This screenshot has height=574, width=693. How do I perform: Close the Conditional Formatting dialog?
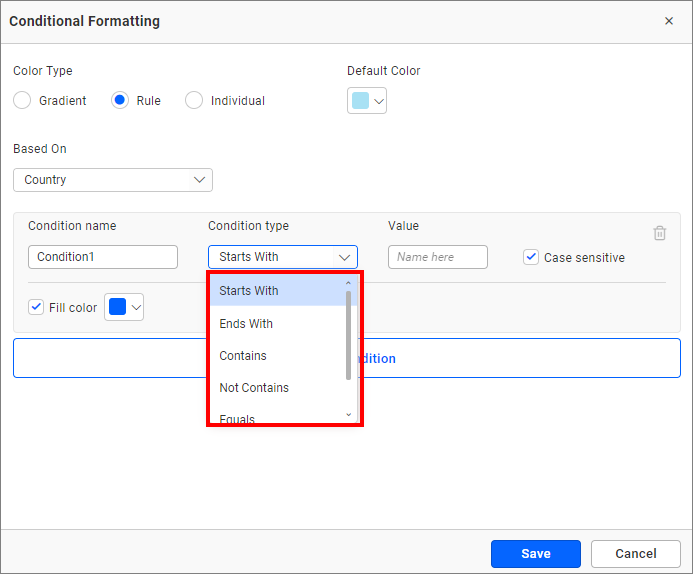[x=669, y=21]
